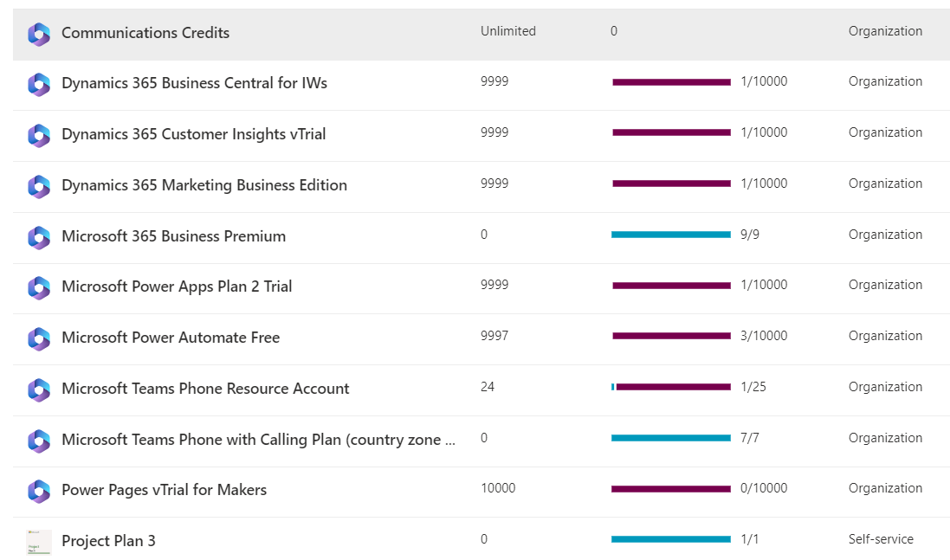Click the Unlimited value for Communications Credits

[508, 31]
